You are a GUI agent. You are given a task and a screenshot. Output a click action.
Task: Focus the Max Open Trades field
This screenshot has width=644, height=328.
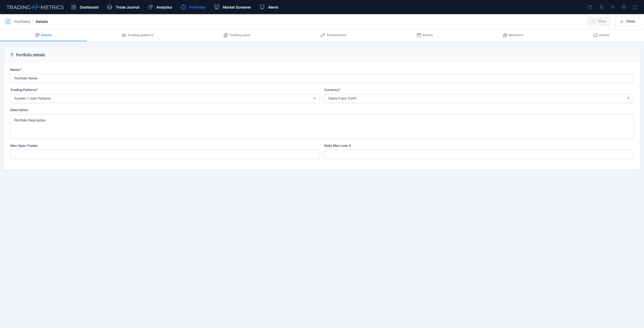(165, 154)
